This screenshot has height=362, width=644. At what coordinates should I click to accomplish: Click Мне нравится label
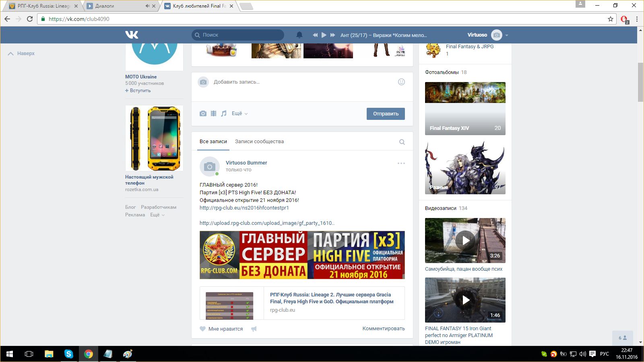(226, 329)
